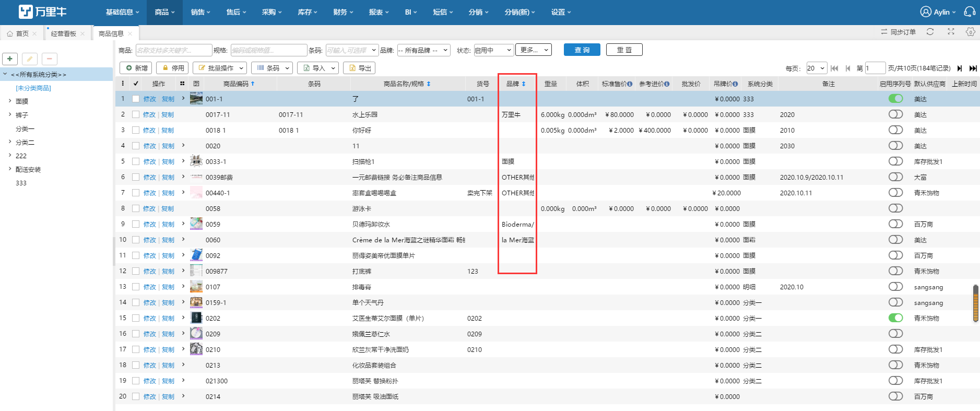Click the vertical scrollbar handle
The width and height of the screenshot is (980, 411).
pyautogui.click(x=975, y=303)
